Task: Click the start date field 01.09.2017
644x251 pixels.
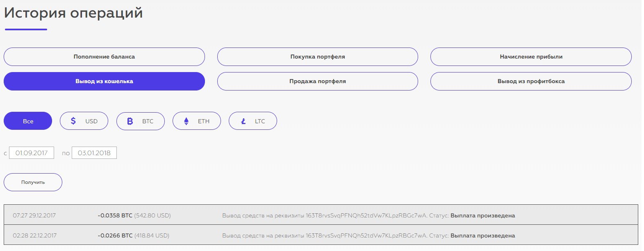Action: point(32,153)
